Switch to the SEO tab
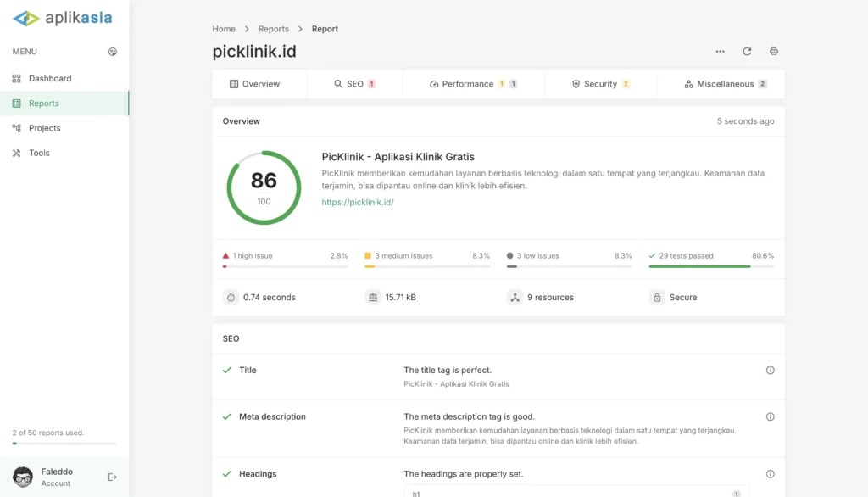 [354, 84]
